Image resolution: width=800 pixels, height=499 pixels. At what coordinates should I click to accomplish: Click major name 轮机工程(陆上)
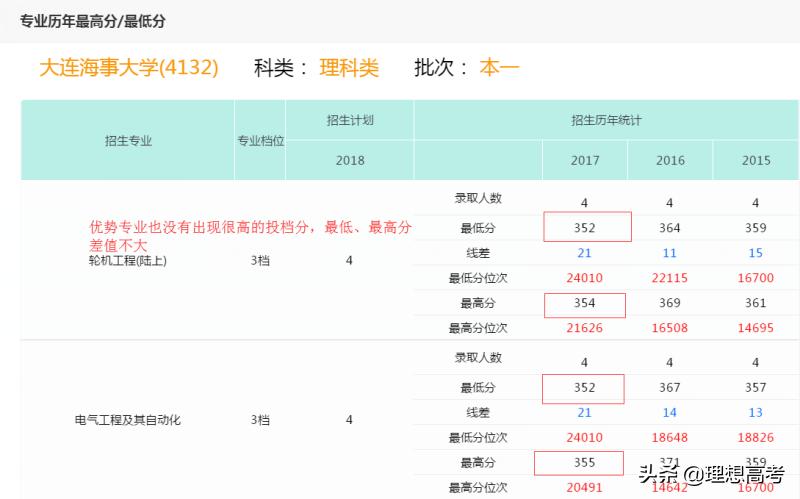[x=128, y=261]
